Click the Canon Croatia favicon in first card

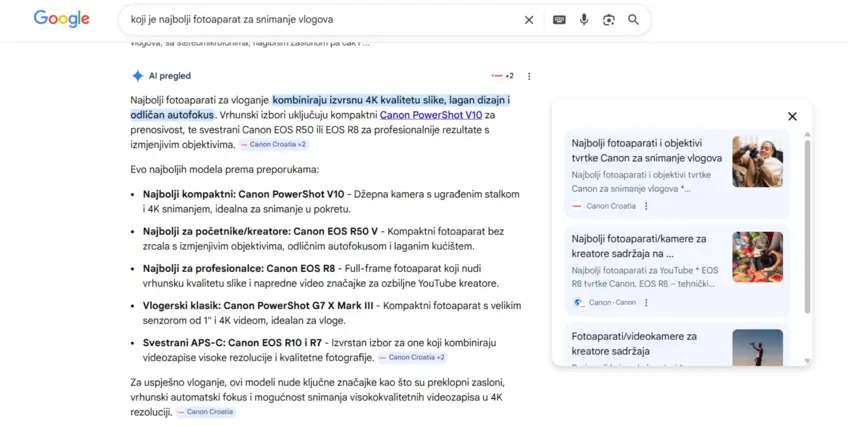(577, 206)
